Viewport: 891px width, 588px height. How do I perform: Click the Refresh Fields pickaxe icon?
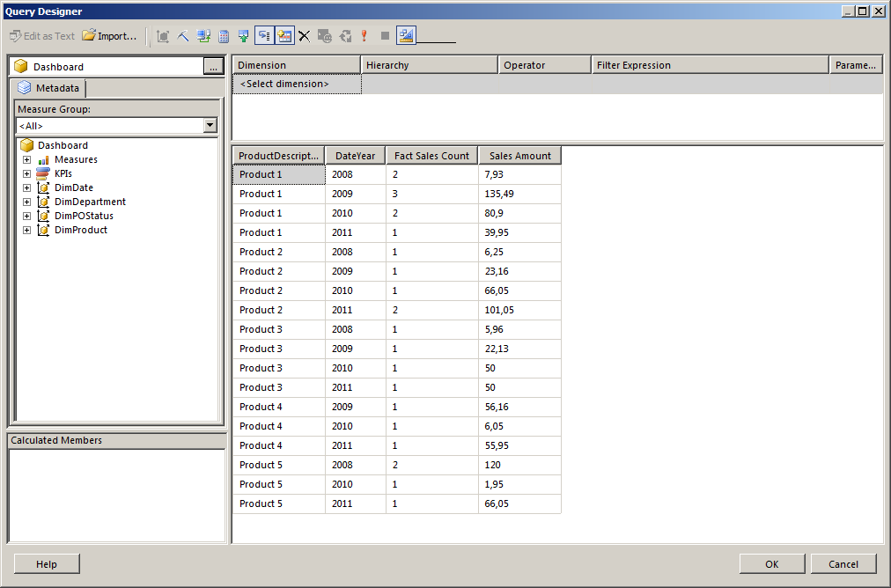tap(182, 36)
